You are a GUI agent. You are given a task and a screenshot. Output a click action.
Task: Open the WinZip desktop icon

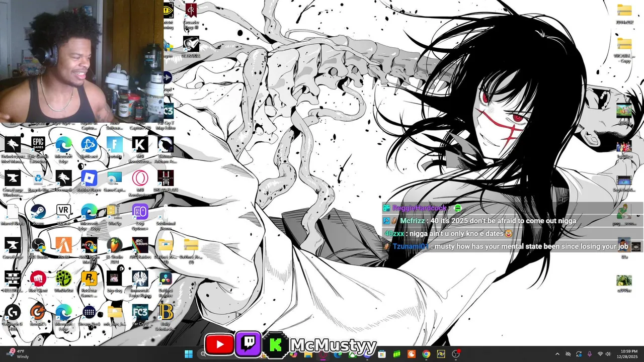point(115,215)
